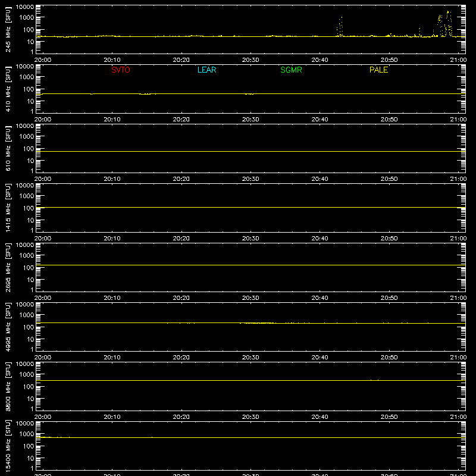The height and width of the screenshot is (476, 476).
Task: Click 20:20 tick label under 610 MHz panel
Action: (181, 179)
